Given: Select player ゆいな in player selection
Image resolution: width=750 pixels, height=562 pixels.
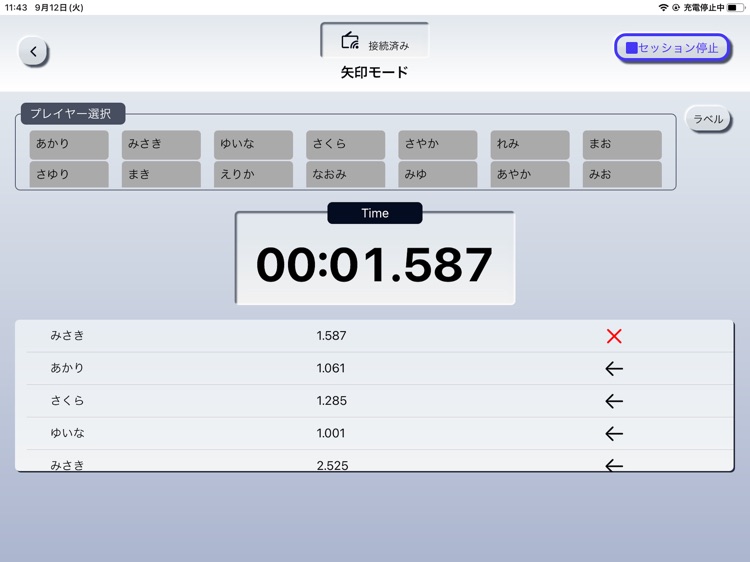Looking at the screenshot, I should [x=253, y=144].
